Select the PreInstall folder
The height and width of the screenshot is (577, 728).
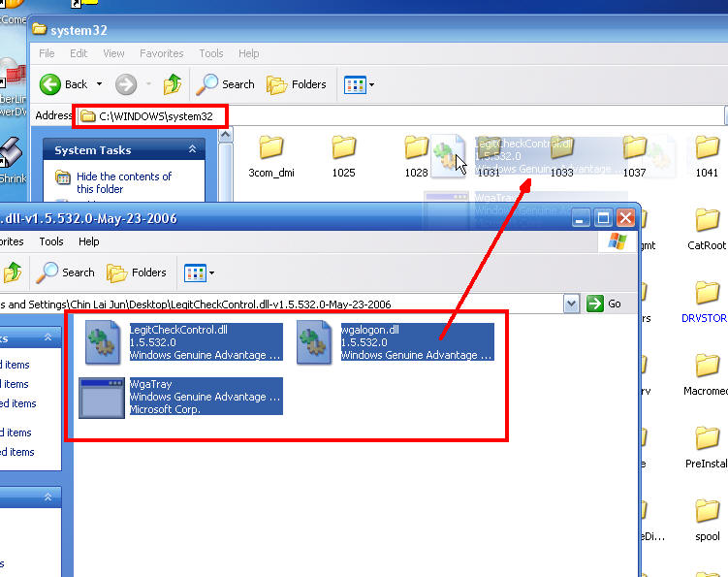(707, 447)
